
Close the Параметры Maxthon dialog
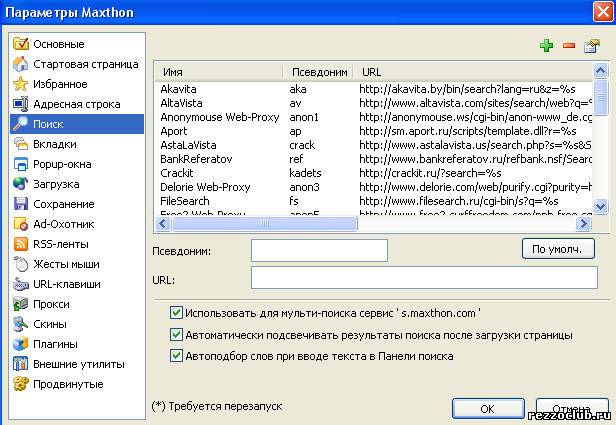click(603, 12)
